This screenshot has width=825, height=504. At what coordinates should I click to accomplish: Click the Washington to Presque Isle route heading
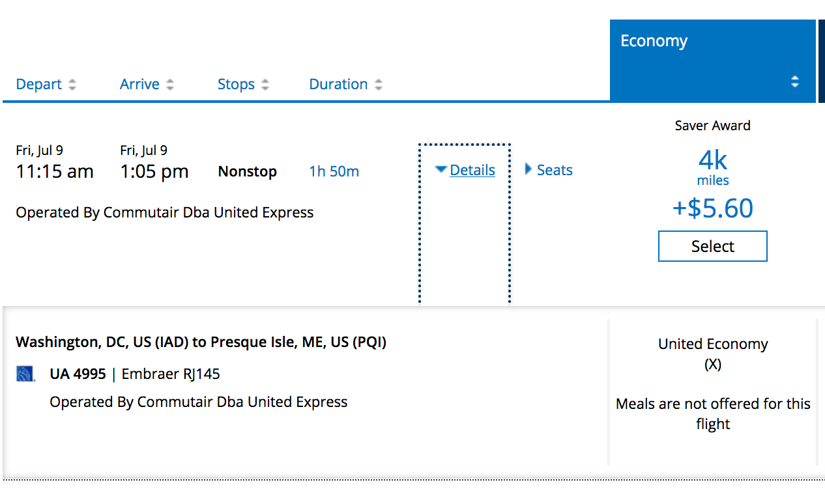[x=201, y=343]
